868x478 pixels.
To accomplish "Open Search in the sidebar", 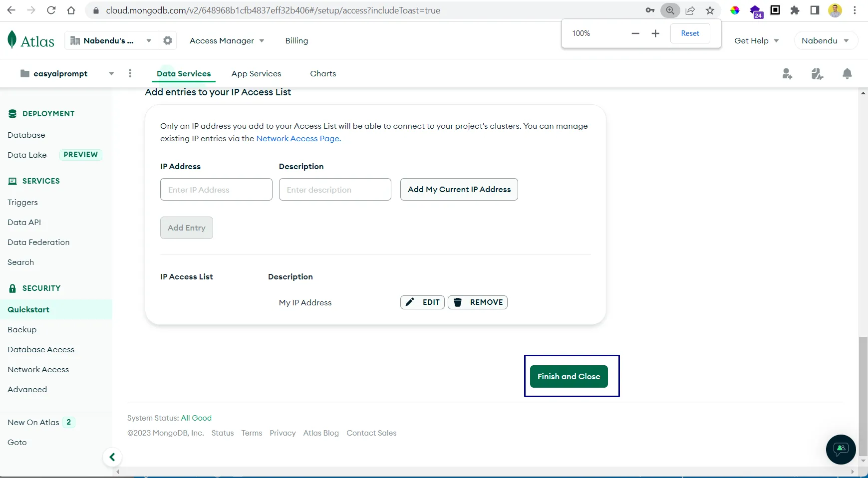I will pos(20,262).
